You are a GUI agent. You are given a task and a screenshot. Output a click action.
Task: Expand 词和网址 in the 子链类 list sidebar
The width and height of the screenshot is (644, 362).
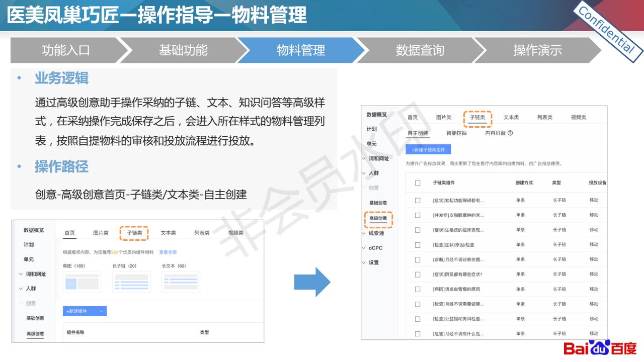[364, 158]
